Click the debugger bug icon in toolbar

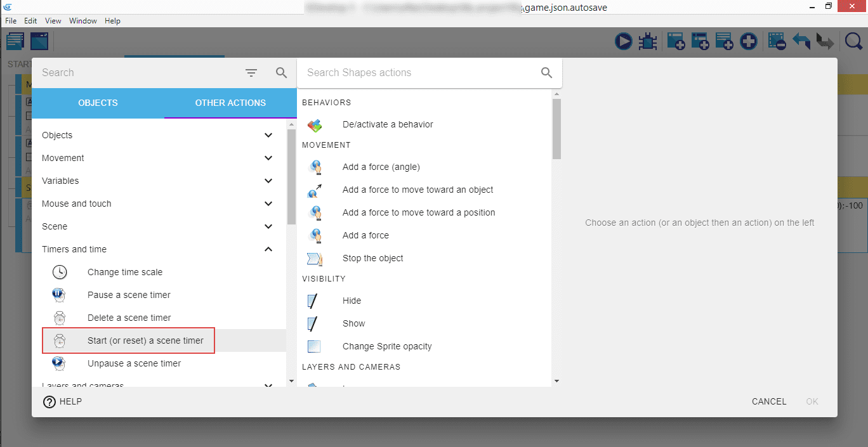(x=647, y=42)
